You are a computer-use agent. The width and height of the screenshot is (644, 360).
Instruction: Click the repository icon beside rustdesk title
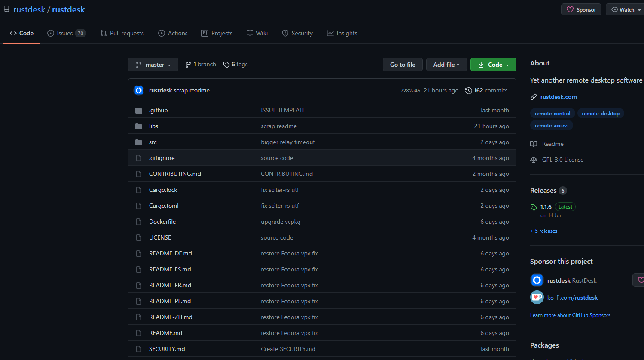[x=6, y=9]
